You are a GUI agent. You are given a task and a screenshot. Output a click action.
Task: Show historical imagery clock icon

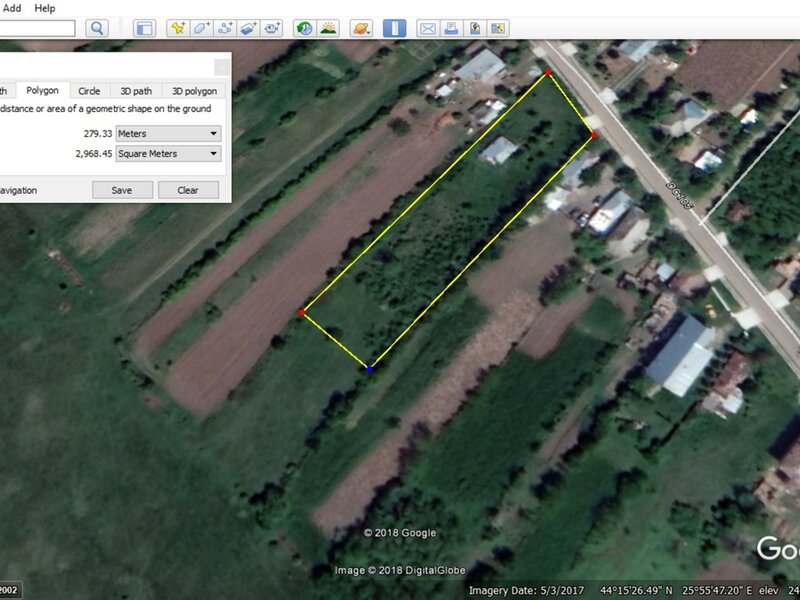tap(304, 29)
